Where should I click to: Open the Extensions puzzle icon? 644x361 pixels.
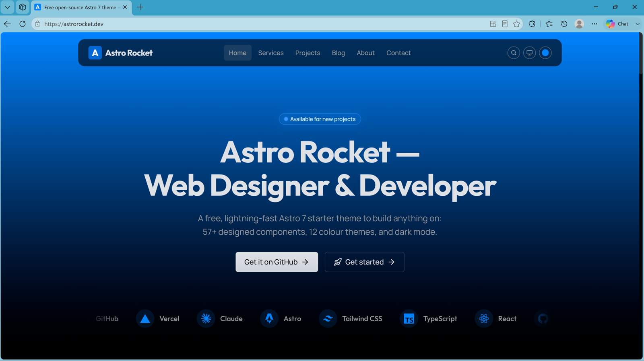532,24
